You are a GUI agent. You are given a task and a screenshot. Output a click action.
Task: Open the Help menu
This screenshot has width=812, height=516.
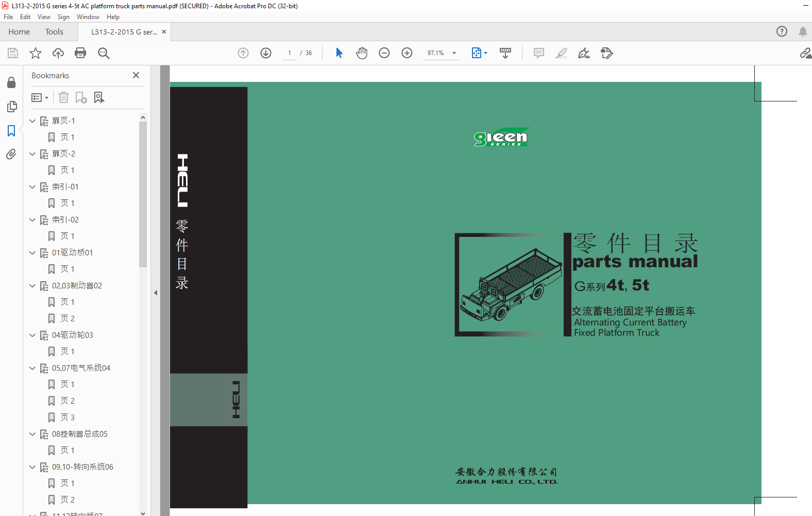[x=113, y=17]
